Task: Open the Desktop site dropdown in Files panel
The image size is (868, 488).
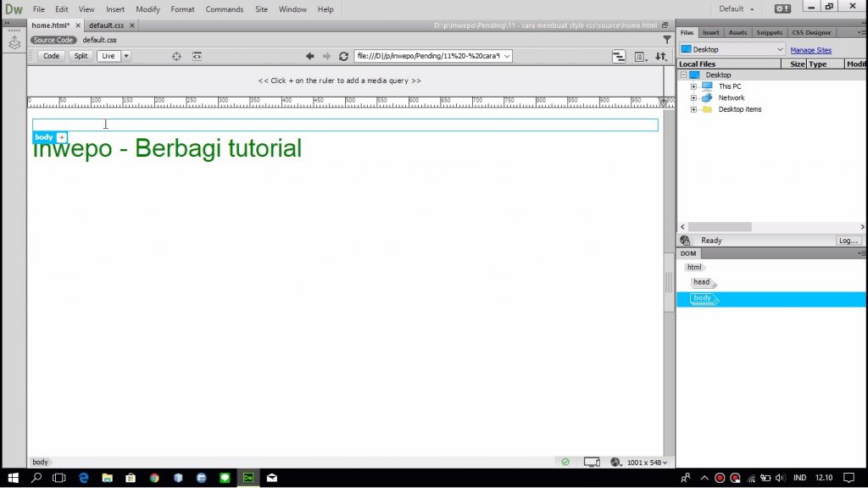Action: [732, 50]
